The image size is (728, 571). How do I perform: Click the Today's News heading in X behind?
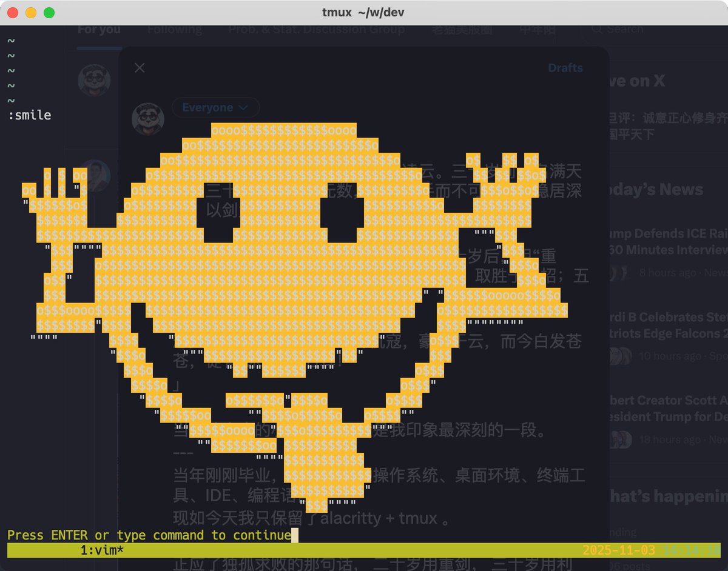pos(656,190)
